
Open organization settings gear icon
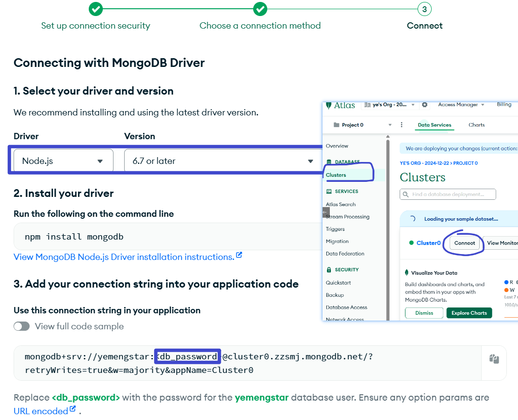(x=425, y=105)
